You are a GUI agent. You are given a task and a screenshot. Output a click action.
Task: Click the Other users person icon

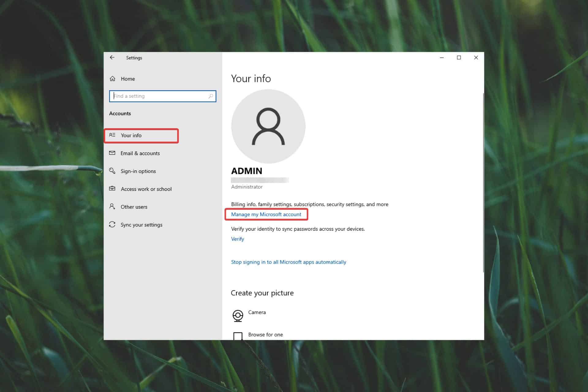coord(112,206)
